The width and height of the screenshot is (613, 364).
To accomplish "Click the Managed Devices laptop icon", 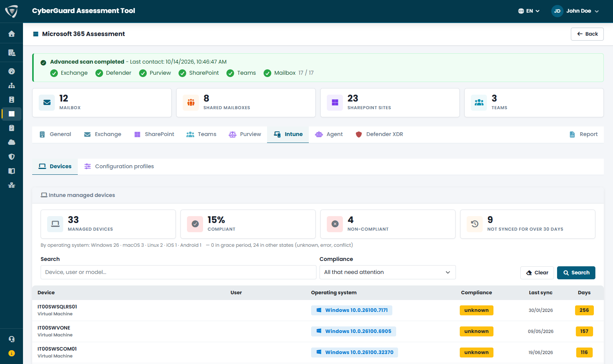I will point(55,224).
